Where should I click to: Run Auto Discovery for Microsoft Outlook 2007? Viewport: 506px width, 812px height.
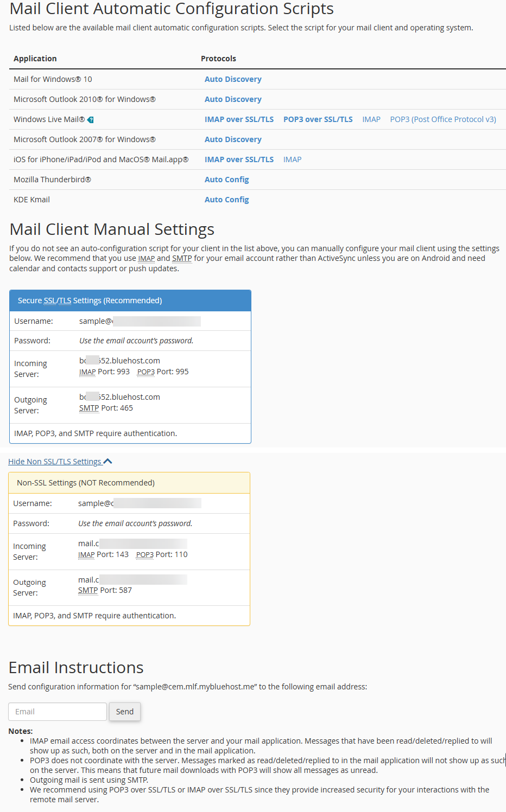click(233, 139)
